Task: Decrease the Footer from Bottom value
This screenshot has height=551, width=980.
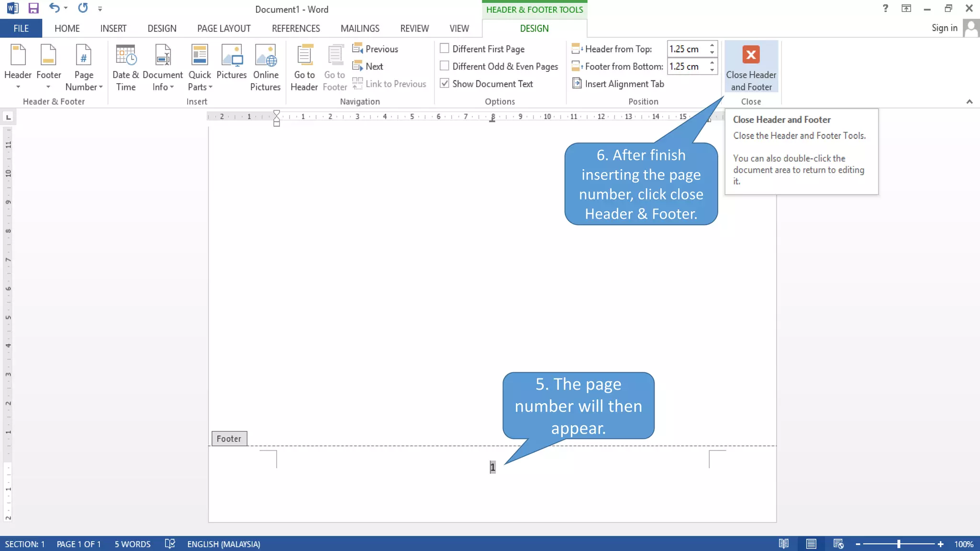Action: [x=712, y=70]
